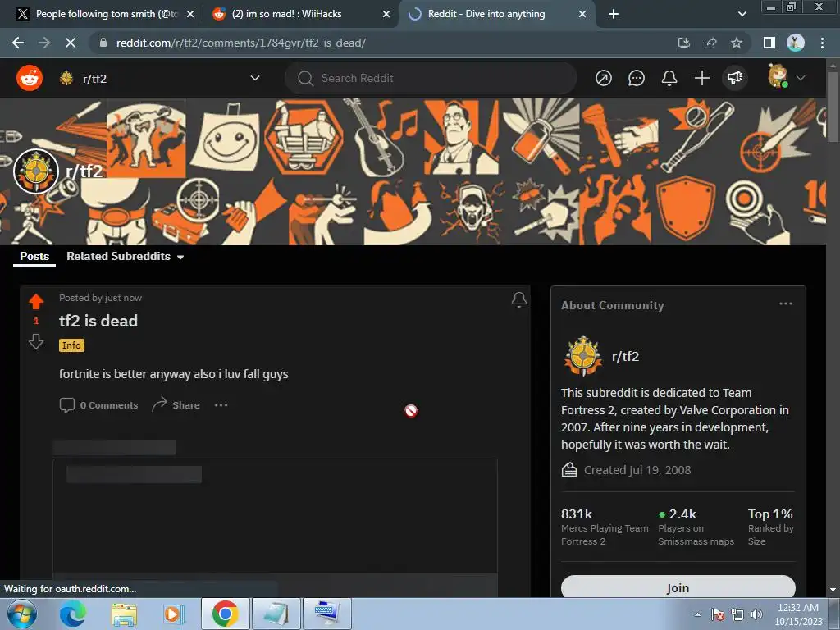840x630 pixels.
Task: Click the Reddit logo home icon
Action: 30,78
